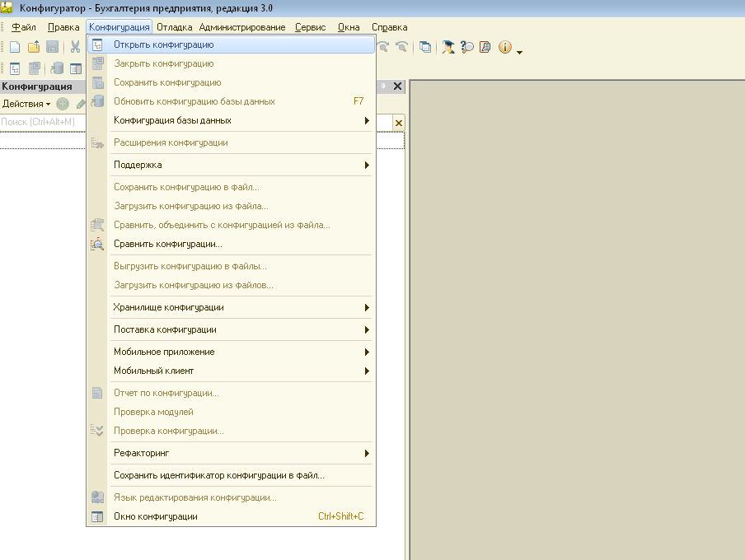Screen dimensions: 745x560
Task: Click Сохранить конфигурацию в файл entry
Action: [x=231, y=187]
